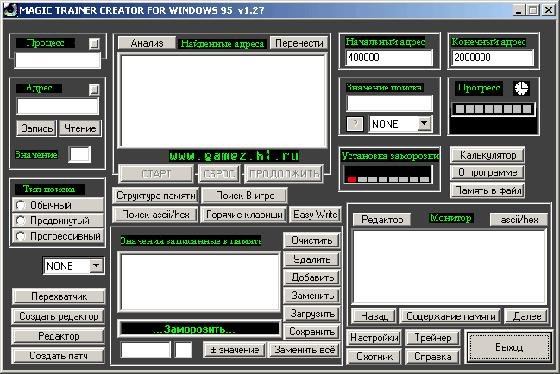Switch monitor to ascii/hex view
Viewport: 560px width, 374px height.
point(519,219)
